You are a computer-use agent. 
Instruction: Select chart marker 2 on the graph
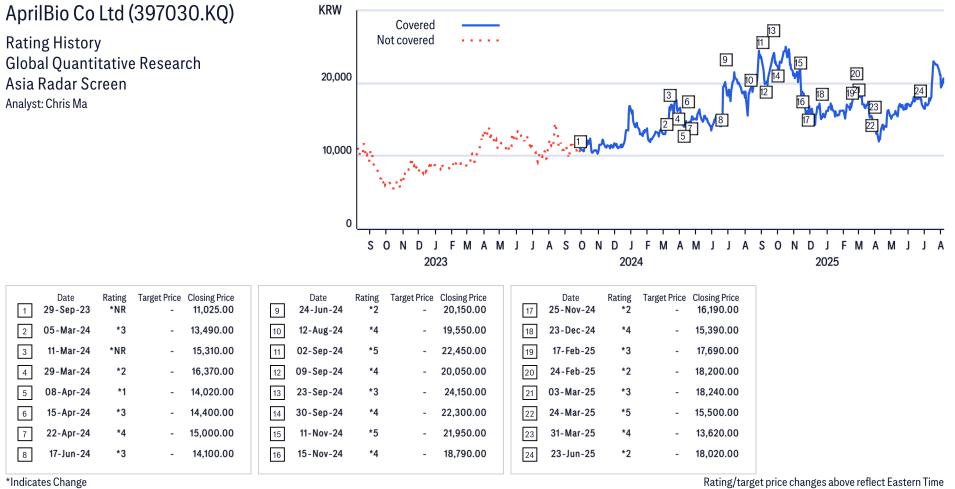666,124
